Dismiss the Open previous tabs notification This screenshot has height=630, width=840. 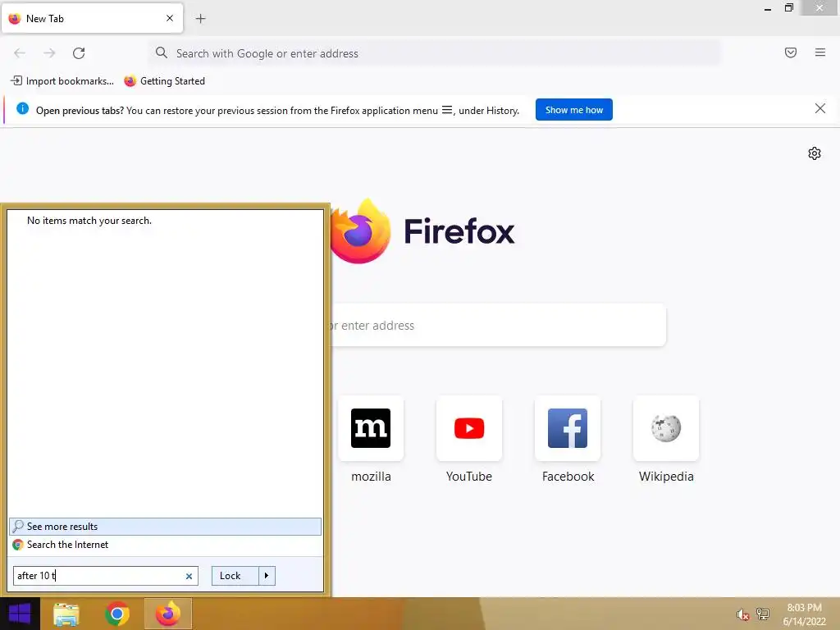(x=819, y=109)
